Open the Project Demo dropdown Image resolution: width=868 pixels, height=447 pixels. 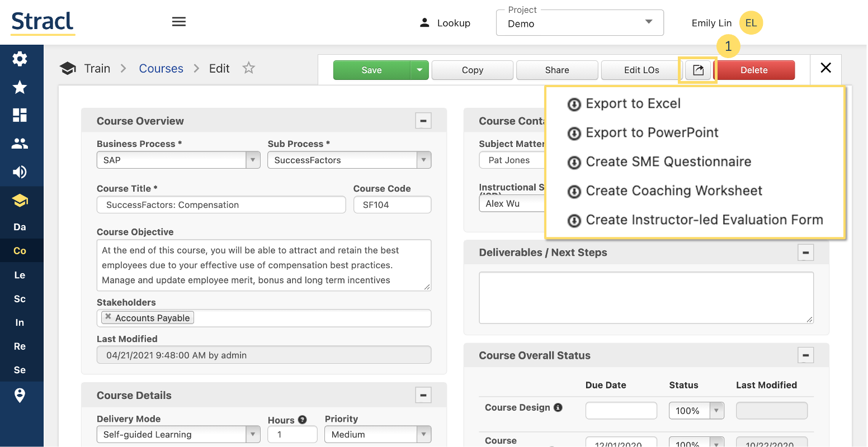[x=579, y=23]
